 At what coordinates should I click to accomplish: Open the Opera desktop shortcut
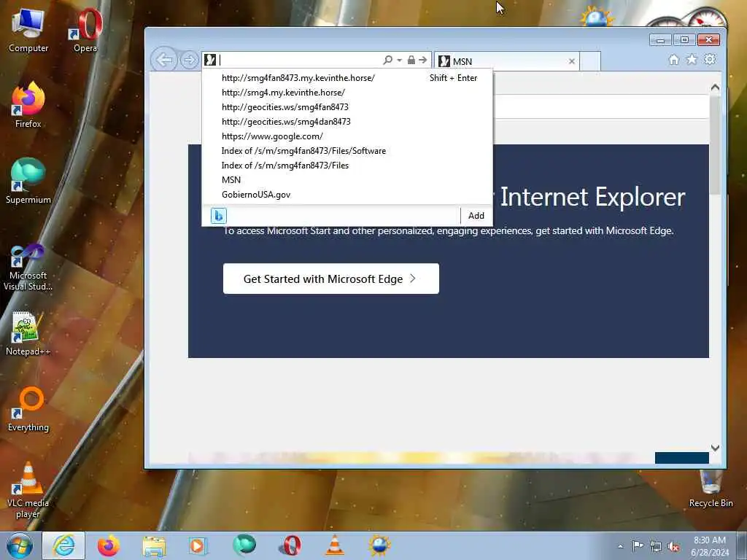(x=86, y=31)
